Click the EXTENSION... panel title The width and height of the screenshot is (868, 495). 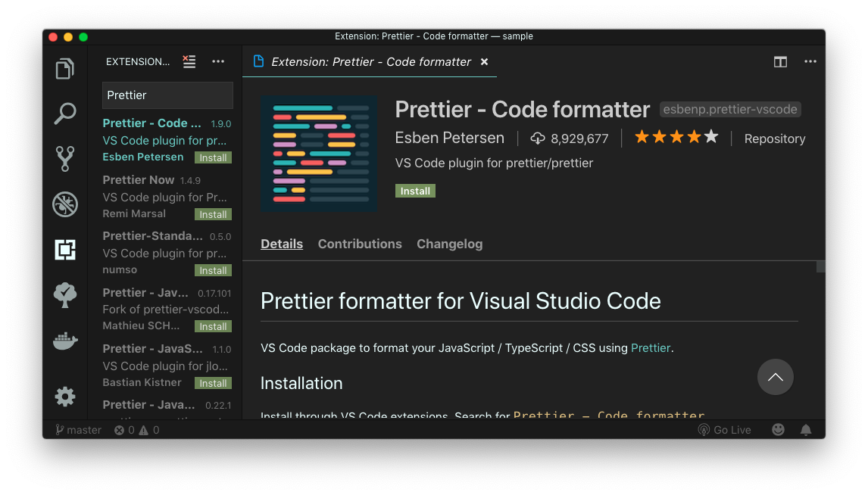click(138, 61)
